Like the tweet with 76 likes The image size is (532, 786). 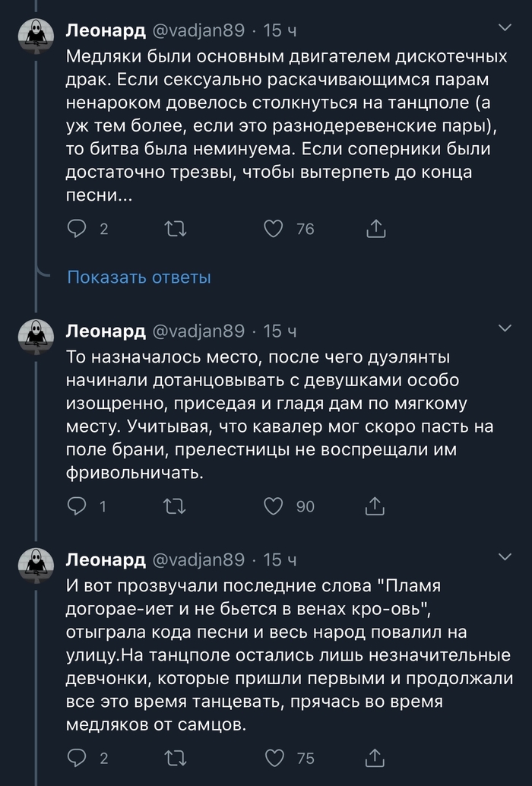coord(273,228)
